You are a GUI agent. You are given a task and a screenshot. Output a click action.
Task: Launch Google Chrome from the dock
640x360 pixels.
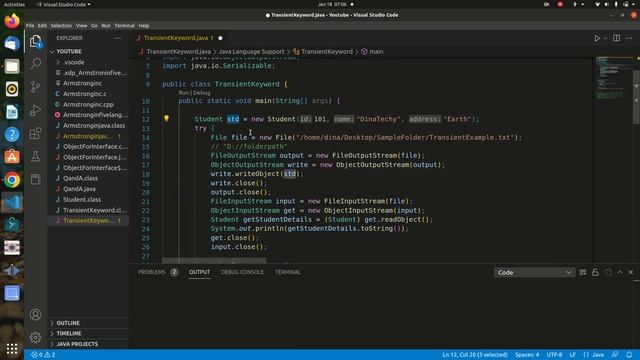tap(12, 180)
